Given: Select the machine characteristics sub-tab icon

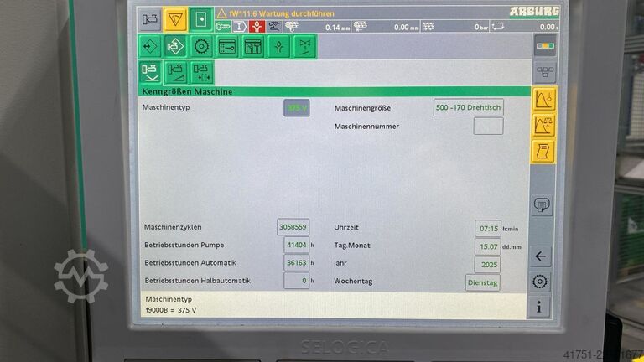Looking at the screenshot, I should point(149,72).
